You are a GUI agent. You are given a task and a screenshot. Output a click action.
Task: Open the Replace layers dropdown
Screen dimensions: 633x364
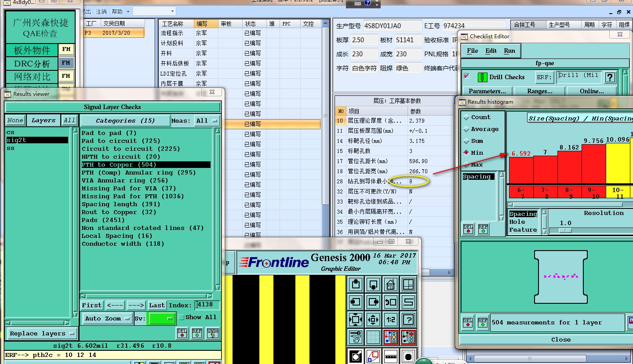pyautogui.click(x=42, y=333)
